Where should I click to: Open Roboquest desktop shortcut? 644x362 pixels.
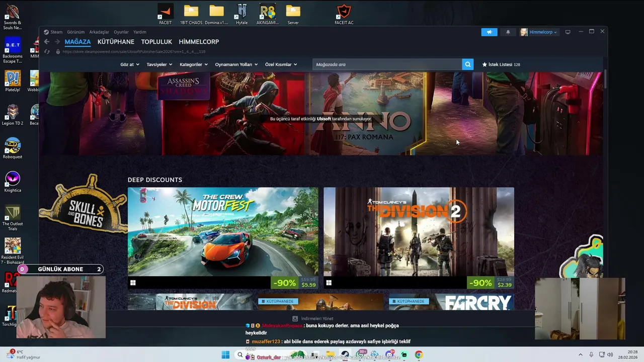coord(13,148)
